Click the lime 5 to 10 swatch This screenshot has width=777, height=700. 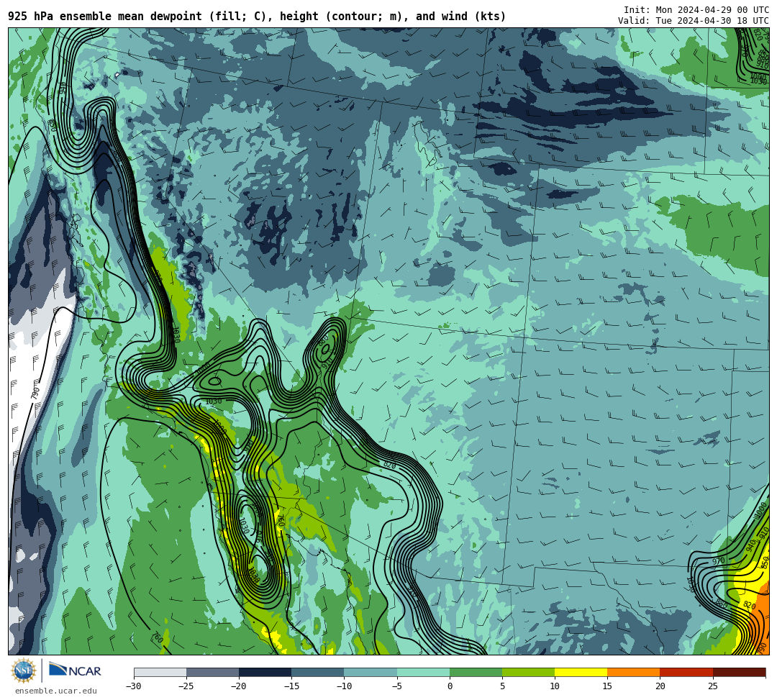coord(528,672)
